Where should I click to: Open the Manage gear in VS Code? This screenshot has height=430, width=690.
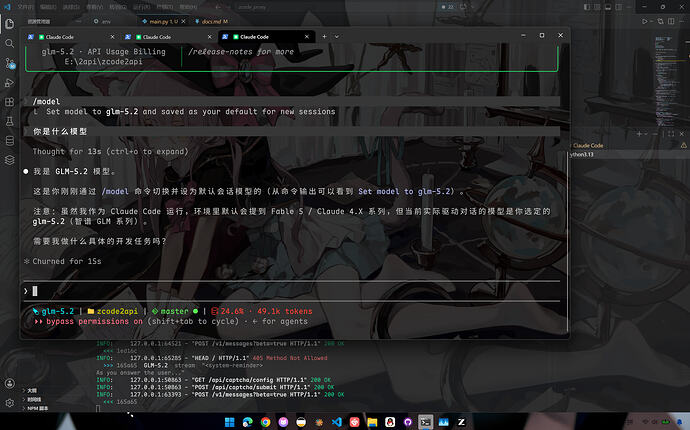point(10,403)
